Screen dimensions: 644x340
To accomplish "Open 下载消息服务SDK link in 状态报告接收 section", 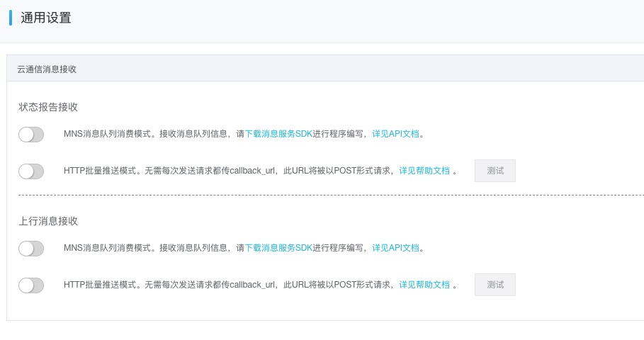I will pos(278,134).
